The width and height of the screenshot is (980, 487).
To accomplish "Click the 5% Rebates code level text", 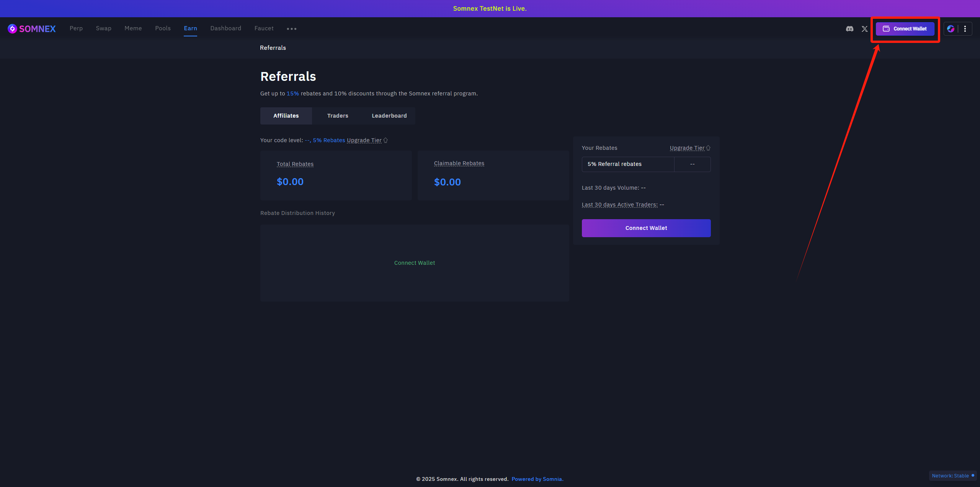I will (329, 140).
